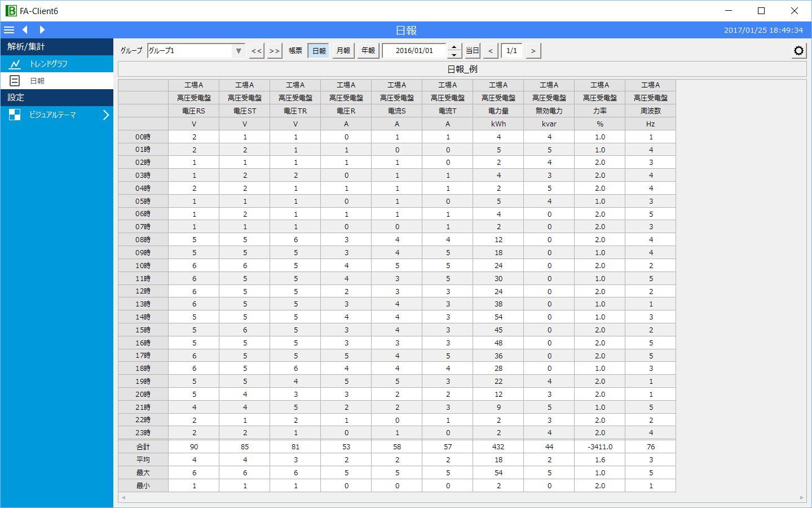812x508 pixels.
Task: Click the -3411.0 power factor total
Action: click(600, 446)
